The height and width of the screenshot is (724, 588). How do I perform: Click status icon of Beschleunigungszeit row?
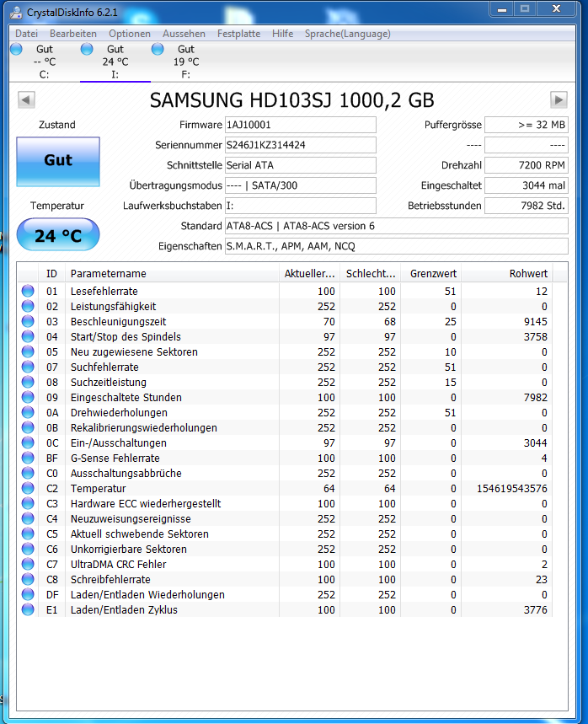(28, 321)
